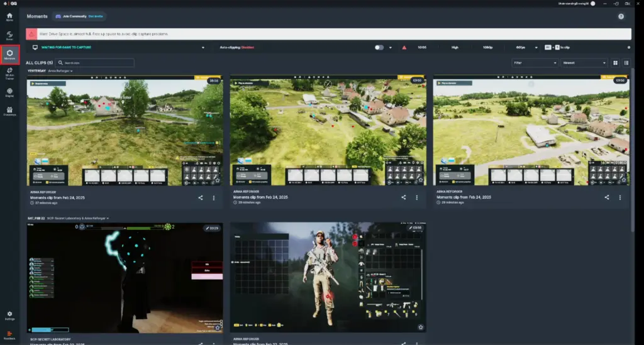Image resolution: width=644 pixels, height=345 pixels.
Task: Open the 3D Aim Trainer sidebar icon
Action: (9, 74)
